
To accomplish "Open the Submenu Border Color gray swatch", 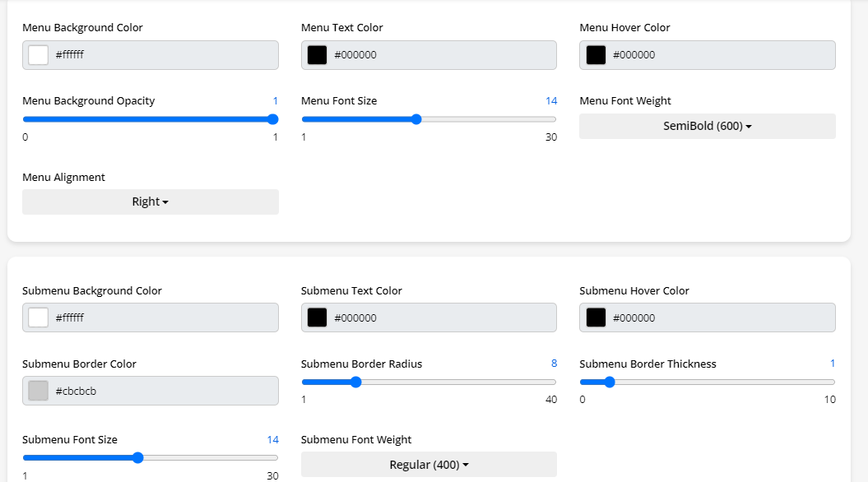I will (x=38, y=391).
